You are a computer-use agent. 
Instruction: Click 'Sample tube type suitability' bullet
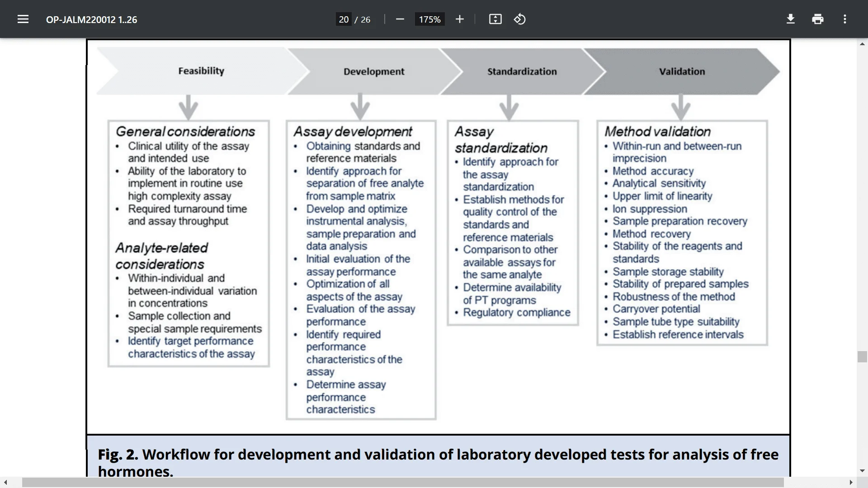tap(676, 322)
